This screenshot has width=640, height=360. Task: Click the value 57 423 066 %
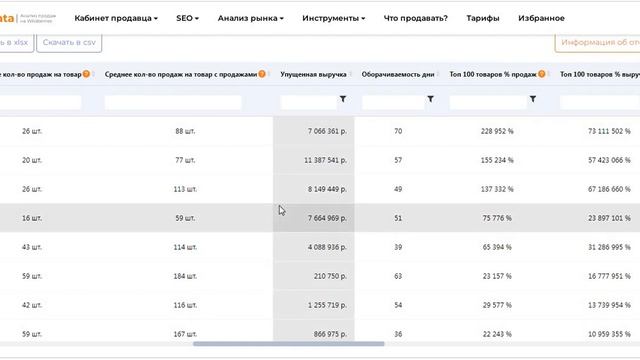point(609,160)
